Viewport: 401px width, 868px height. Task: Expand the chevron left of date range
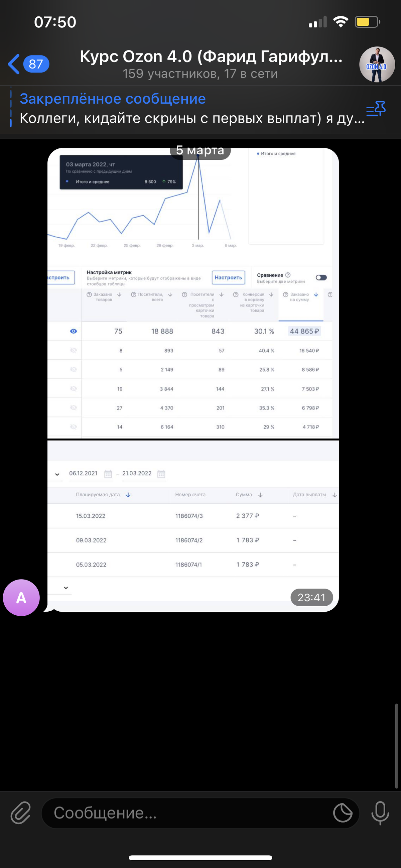[57, 474]
